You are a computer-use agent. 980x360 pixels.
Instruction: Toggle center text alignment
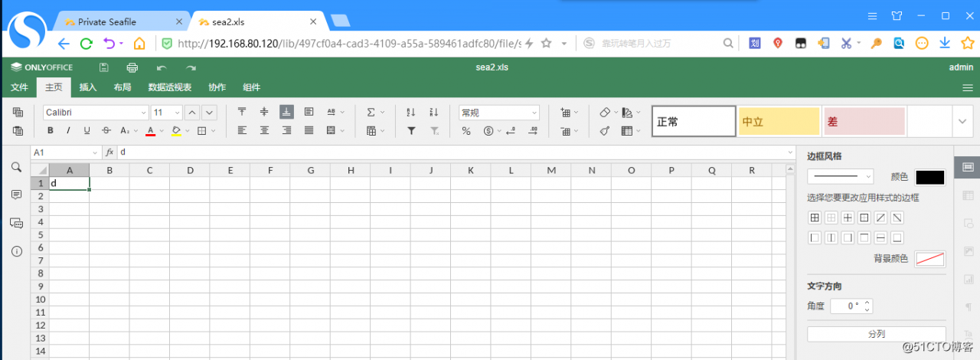(x=264, y=130)
